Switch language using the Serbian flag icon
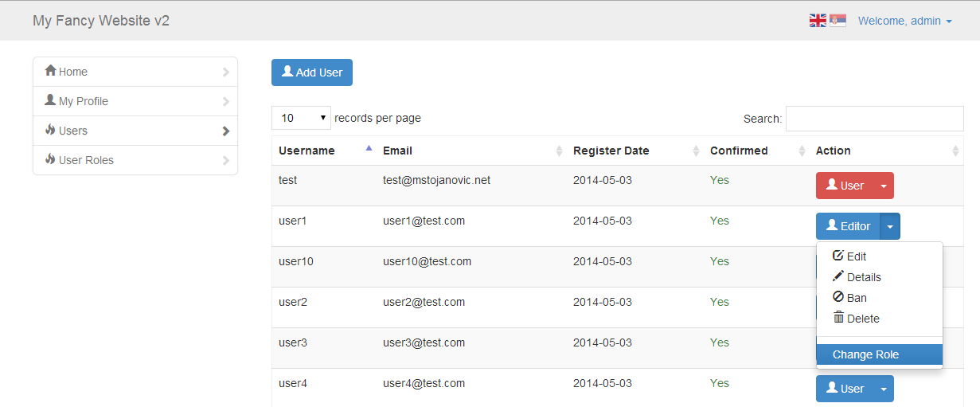 [837, 21]
